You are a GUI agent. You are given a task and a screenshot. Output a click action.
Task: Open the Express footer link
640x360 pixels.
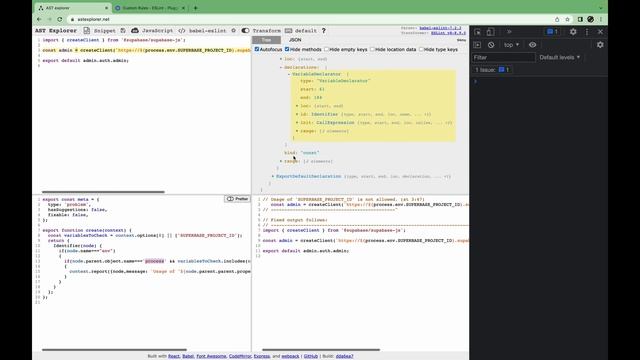[262, 356]
